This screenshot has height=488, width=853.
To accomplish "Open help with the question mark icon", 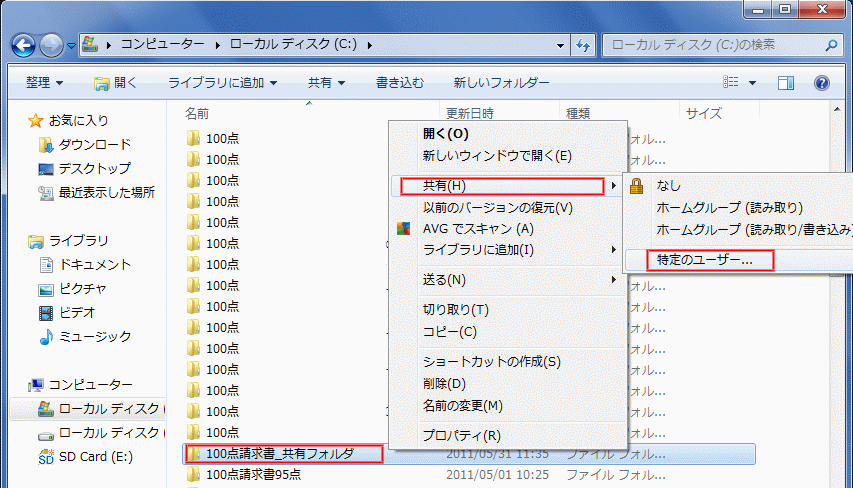I will pos(821,83).
